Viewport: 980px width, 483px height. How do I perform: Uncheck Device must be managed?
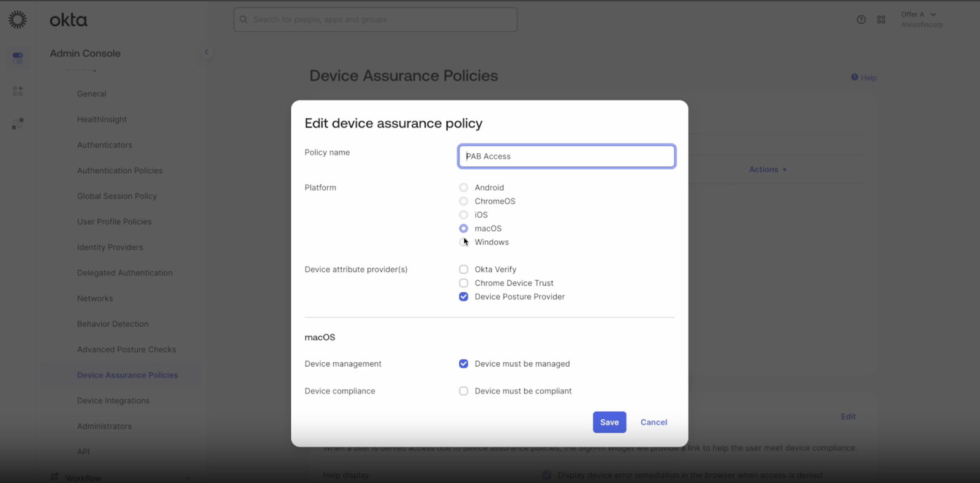coord(464,363)
